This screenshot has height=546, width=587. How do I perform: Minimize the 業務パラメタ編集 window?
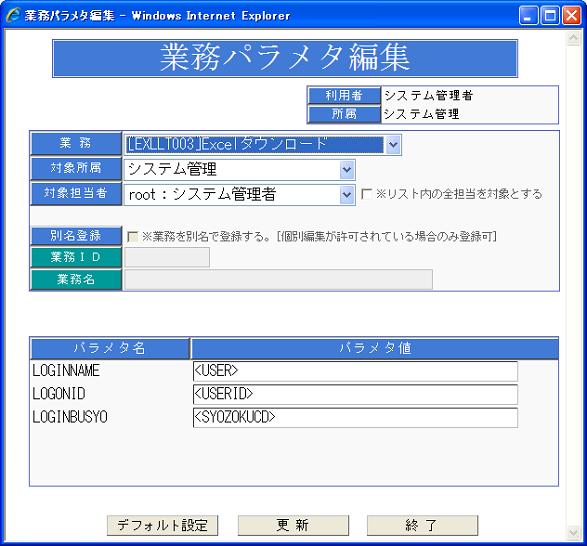[528, 16]
